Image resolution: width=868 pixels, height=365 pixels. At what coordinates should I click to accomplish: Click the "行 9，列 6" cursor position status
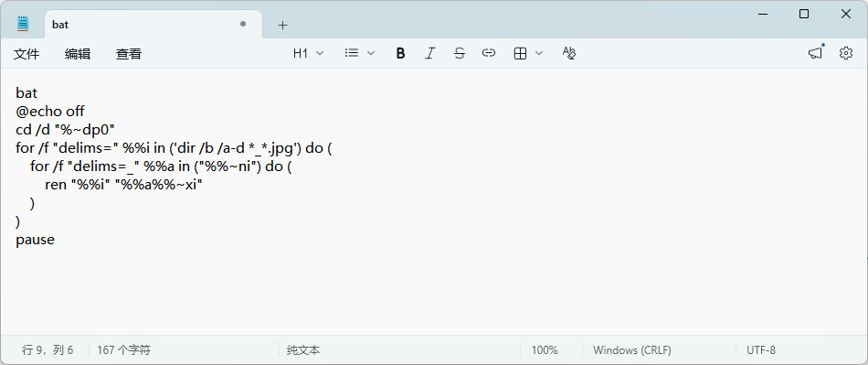[x=48, y=350]
